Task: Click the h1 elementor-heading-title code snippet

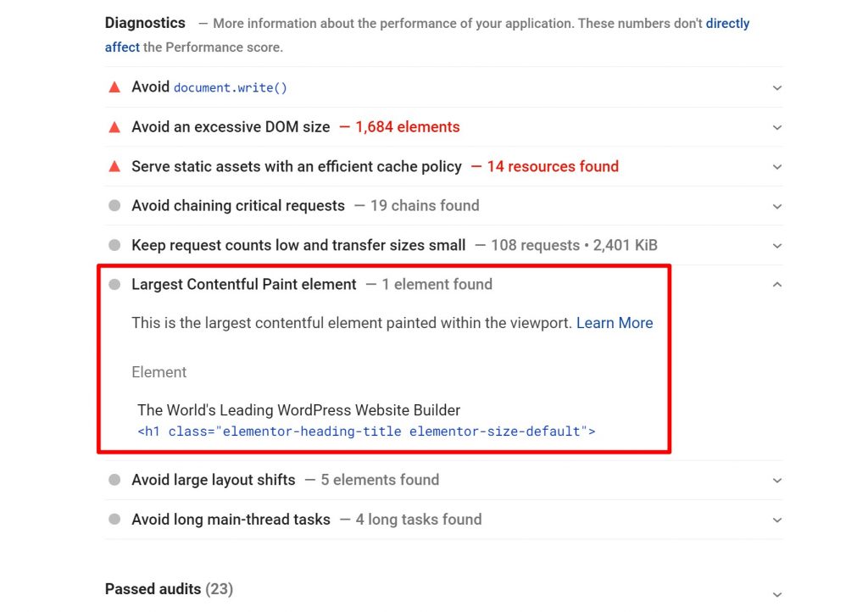Action: click(x=366, y=431)
